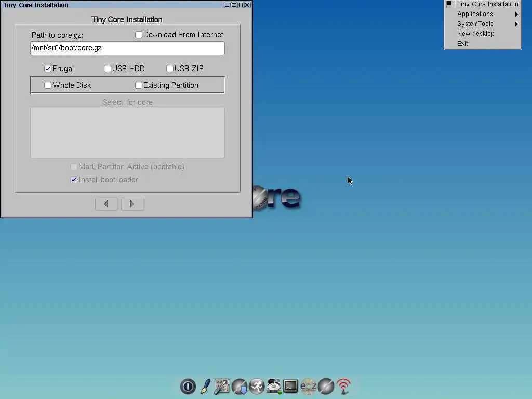
Task: Click the 'Path to core.gz:' label
Action: click(x=57, y=35)
